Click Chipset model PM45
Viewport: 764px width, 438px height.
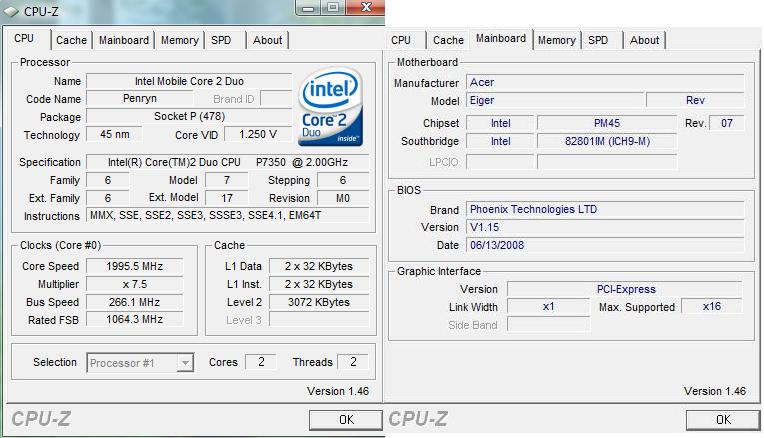point(607,123)
